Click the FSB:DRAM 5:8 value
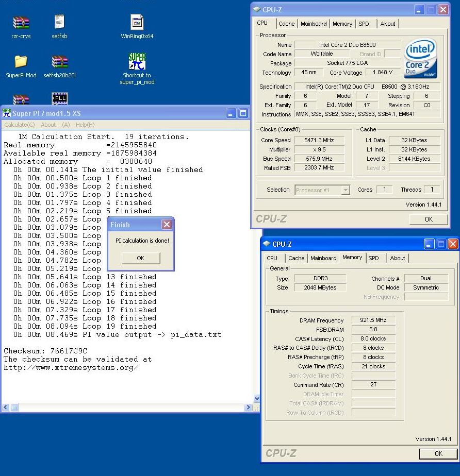The height and width of the screenshot is (476, 460). click(373, 329)
